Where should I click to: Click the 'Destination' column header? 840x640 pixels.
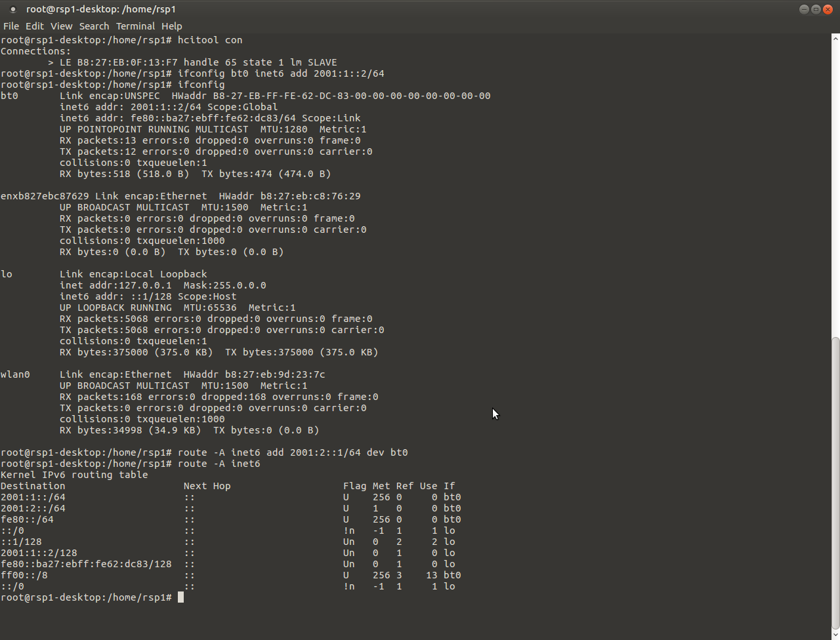pos(33,486)
